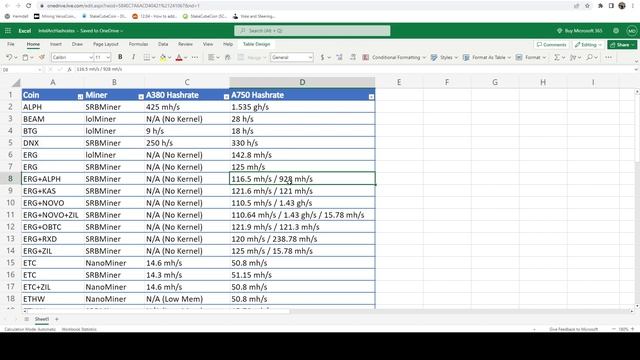
Task: Open the cell Styles dropdown
Action: [x=444, y=58]
